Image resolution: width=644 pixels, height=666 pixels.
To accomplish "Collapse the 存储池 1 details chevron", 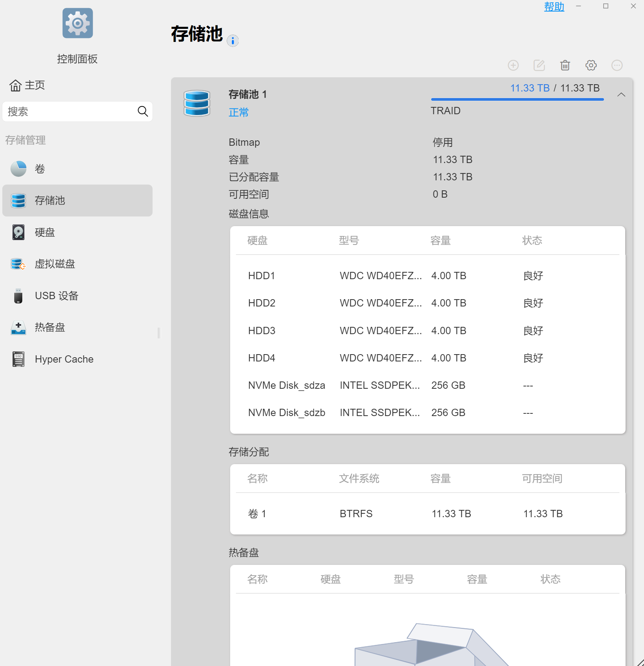I will click(x=621, y=95).
